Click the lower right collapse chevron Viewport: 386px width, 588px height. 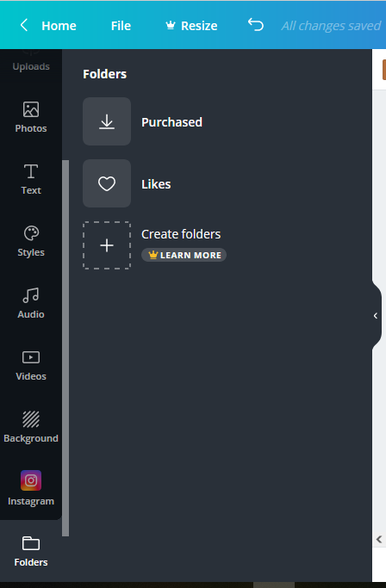[379, 539]
